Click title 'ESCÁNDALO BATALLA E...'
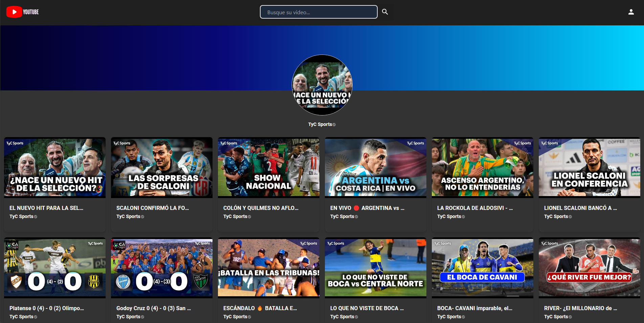The height and width of the screenshot is (323, 644). [260, 308]
